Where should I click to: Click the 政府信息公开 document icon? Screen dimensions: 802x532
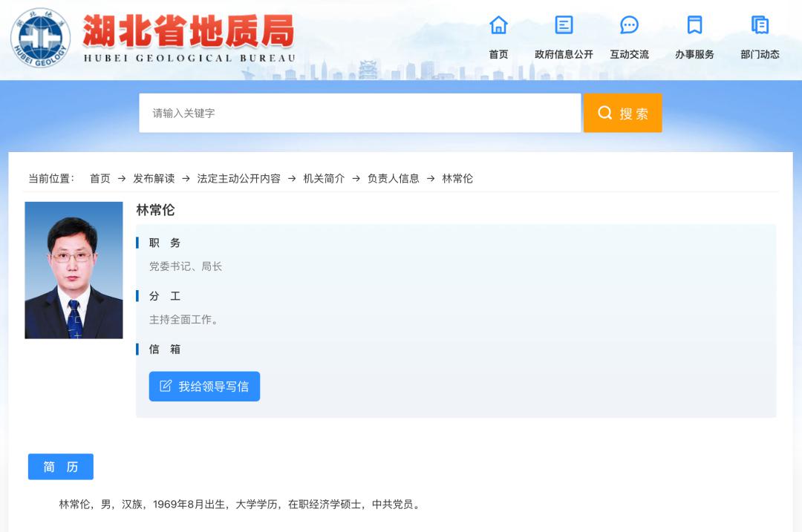564,24
